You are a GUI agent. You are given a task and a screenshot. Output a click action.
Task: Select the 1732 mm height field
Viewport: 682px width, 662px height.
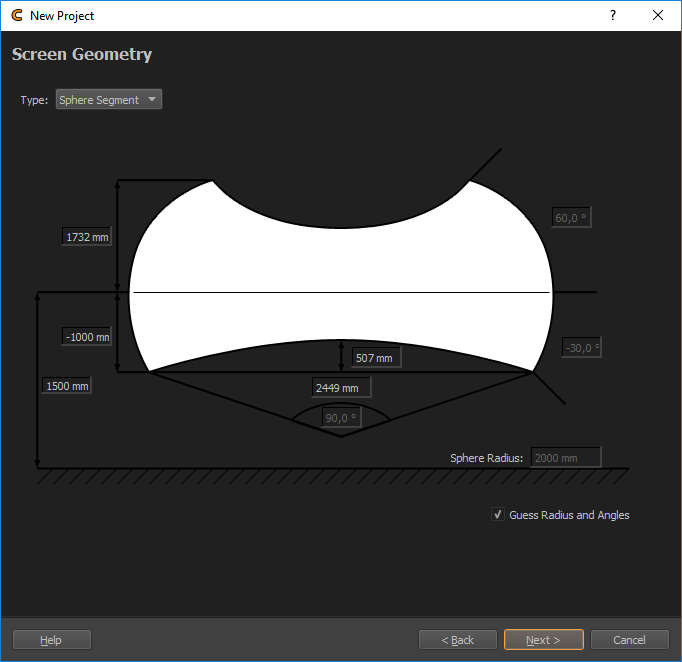(87, 237)
